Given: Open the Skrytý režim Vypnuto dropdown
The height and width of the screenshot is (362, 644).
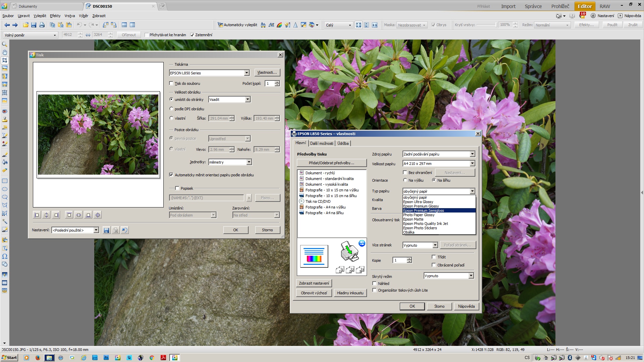Looking at the screenshot, I should [x=449, y=276].
